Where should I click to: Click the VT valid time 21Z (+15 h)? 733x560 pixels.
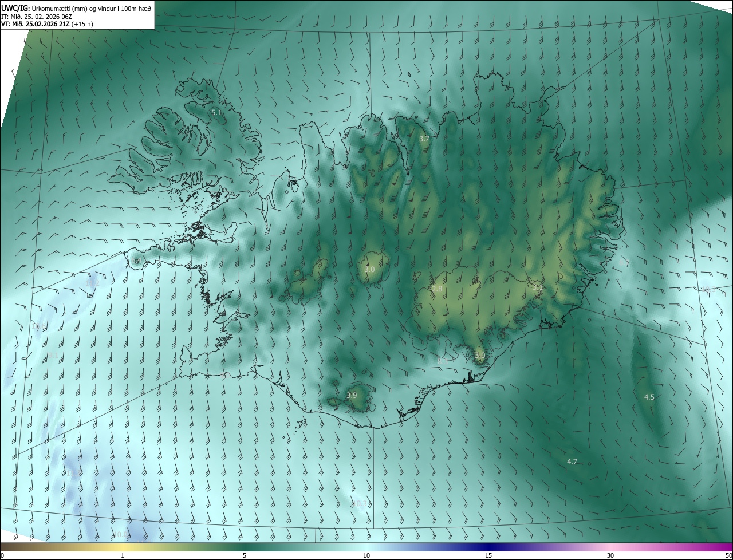(x=47, y=24)
